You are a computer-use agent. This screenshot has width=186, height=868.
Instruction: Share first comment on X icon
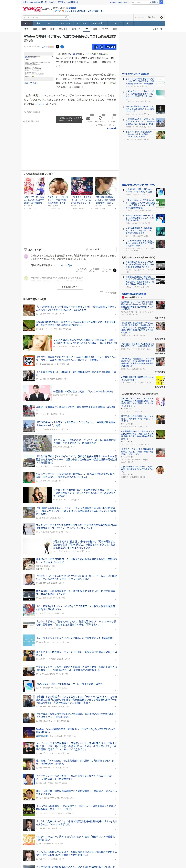(114, 270)
